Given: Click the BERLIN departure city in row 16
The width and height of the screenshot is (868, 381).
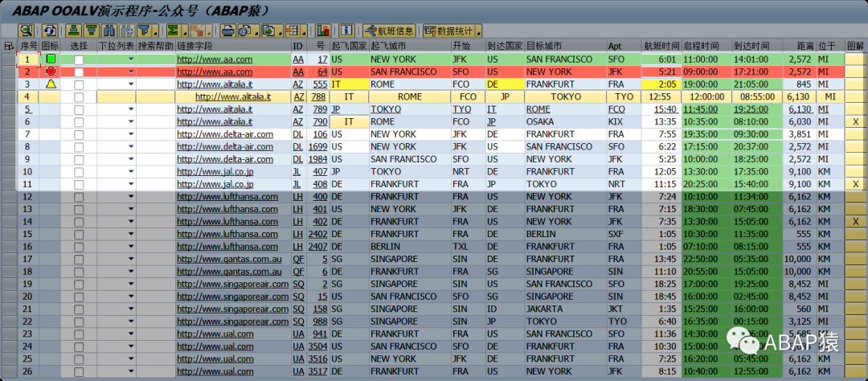Looking at the screenshot, I should [410, 247].
